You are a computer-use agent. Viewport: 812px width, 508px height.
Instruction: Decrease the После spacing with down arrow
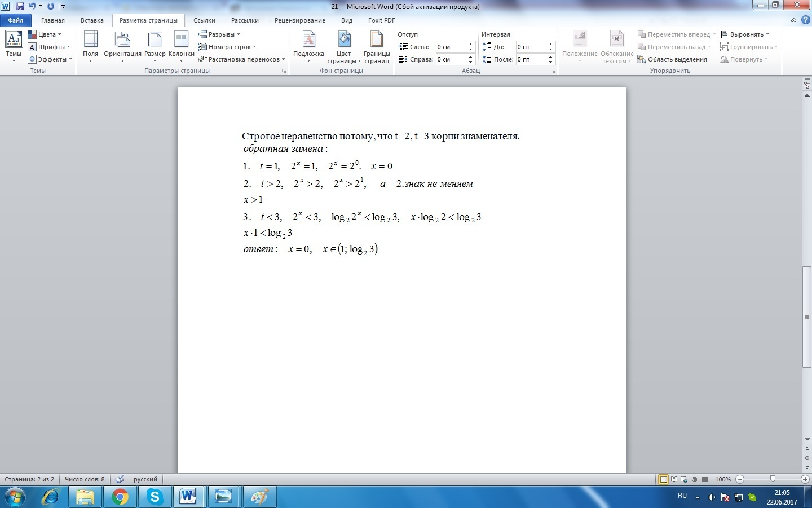(550, 62)
